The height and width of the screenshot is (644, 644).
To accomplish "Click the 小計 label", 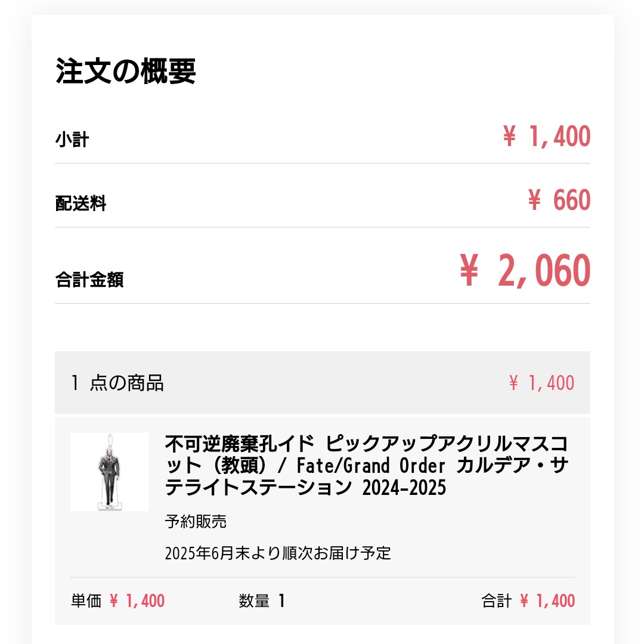I will click(x=72, y=140).
